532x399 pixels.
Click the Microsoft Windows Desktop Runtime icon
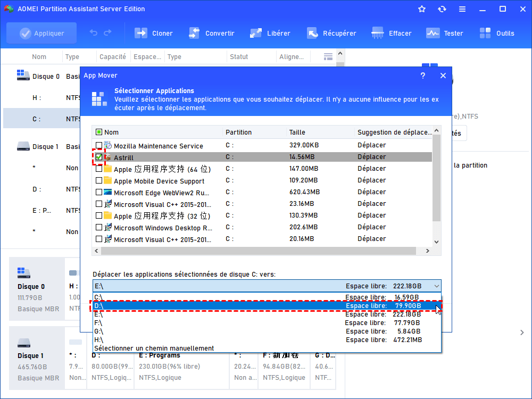(x=108, y=227)
